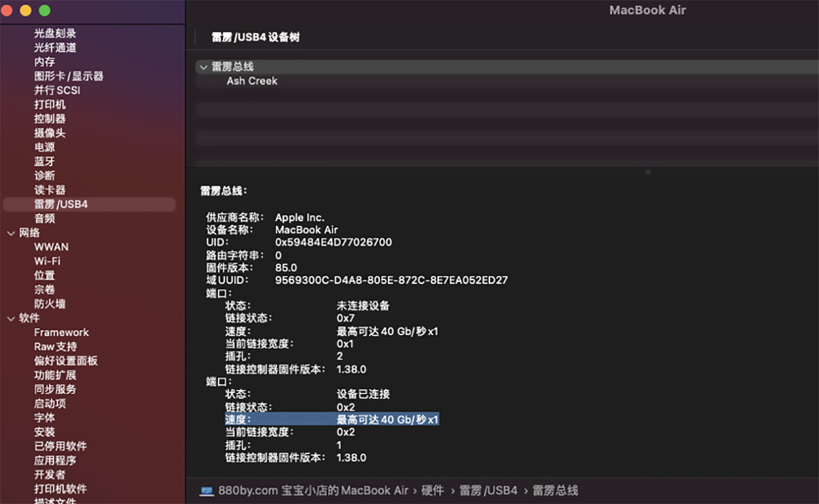This screenshot has width=819, height=504.
Task: Open Wi-Fi network information
Action: click(47, 261)
